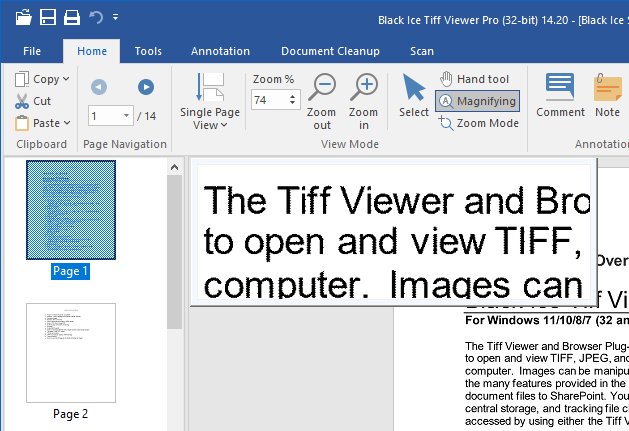
Task: Add a Comment annotation
Action: 560,96
